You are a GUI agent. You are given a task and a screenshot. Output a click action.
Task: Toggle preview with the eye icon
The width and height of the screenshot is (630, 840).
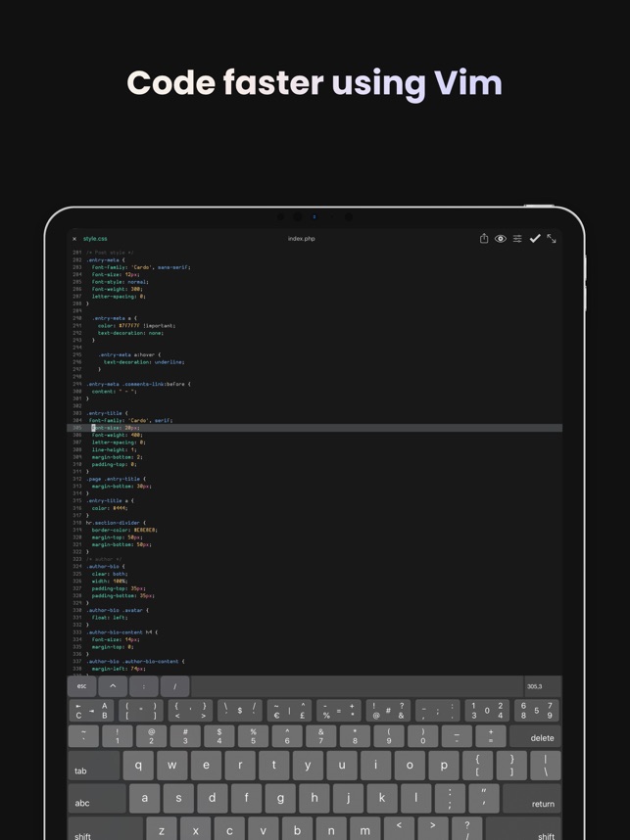501,239
